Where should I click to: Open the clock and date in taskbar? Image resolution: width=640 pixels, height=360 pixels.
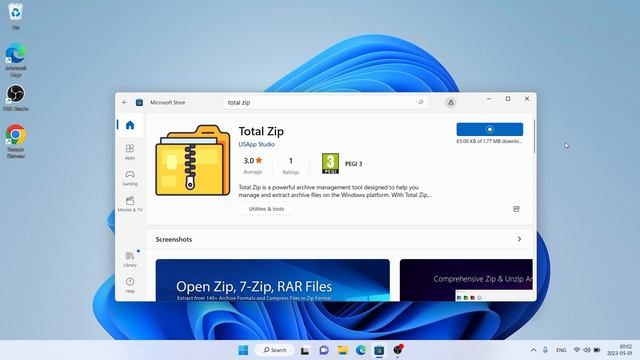620,350
